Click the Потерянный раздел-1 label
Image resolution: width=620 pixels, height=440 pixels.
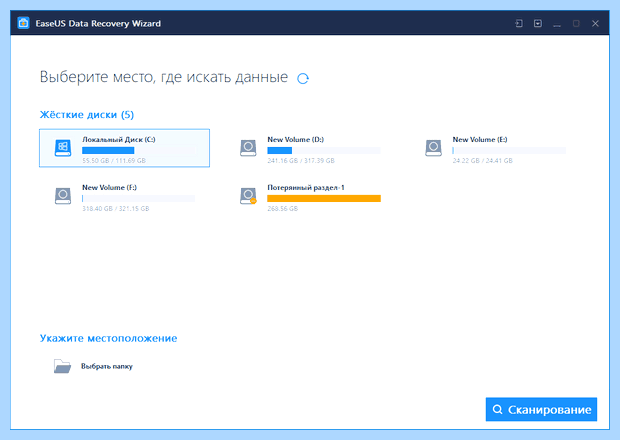306,187
